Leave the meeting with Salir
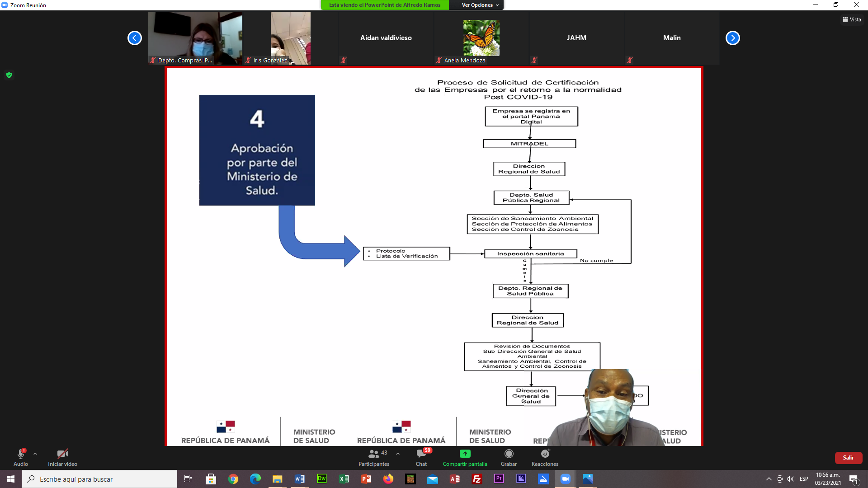The image size is (868, 488). (x=848, y=458)
